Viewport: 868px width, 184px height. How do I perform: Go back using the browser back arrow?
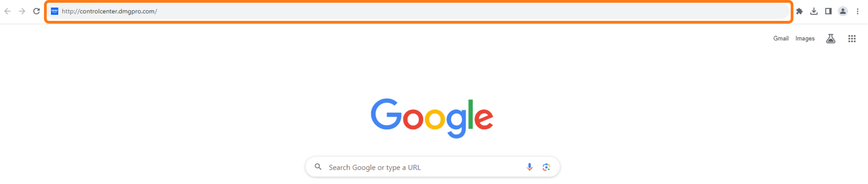pos(7,11)
